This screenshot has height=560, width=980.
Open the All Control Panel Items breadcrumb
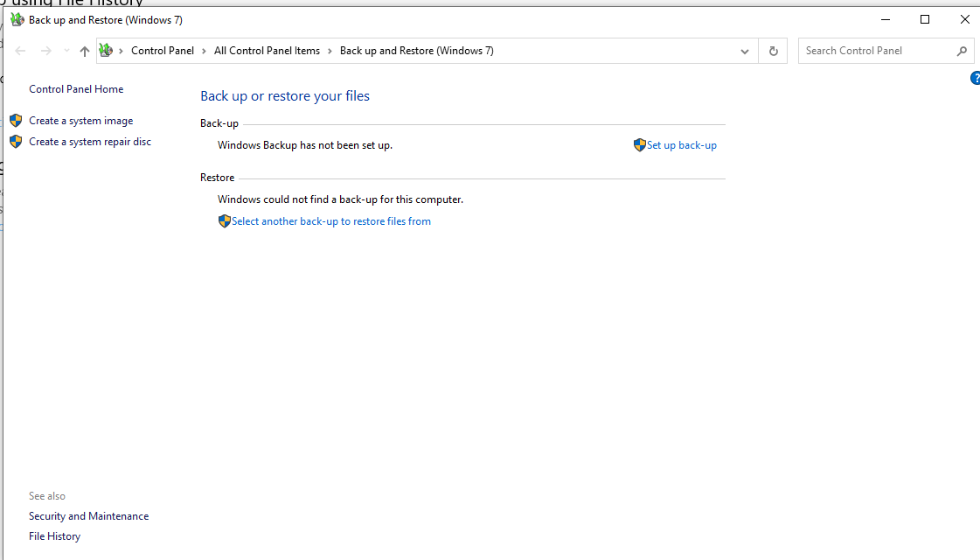(x=267, y=51)
